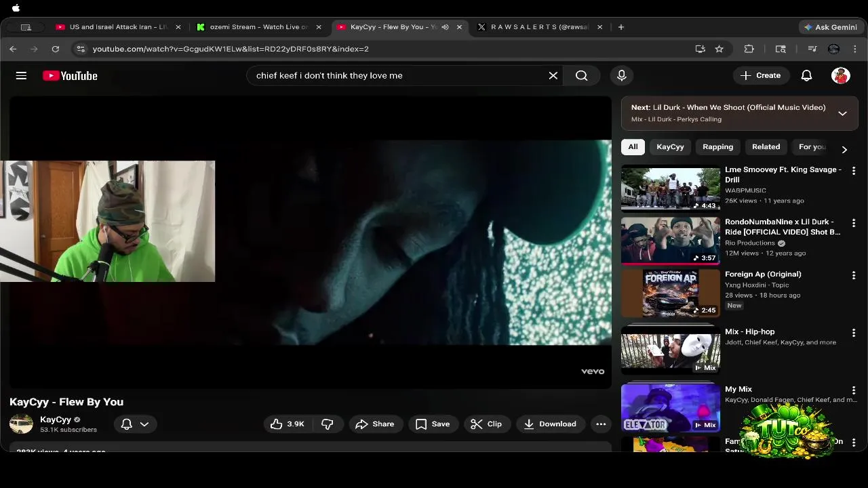Image resolution: width=868 pixels, height=488 pixels.
Task: Click the magnifier search button
Action: [582, 75]
